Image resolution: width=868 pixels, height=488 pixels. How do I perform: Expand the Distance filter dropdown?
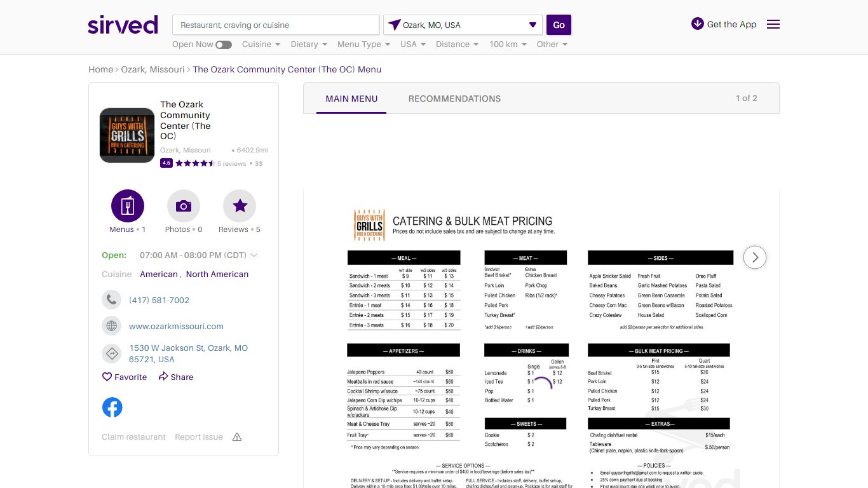click(458, 44)
